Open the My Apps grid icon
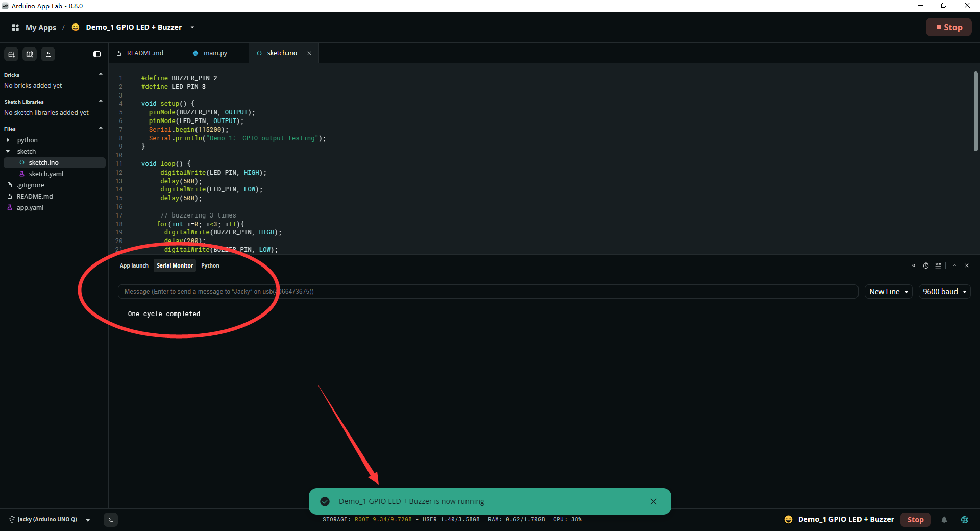 (15, 27)
